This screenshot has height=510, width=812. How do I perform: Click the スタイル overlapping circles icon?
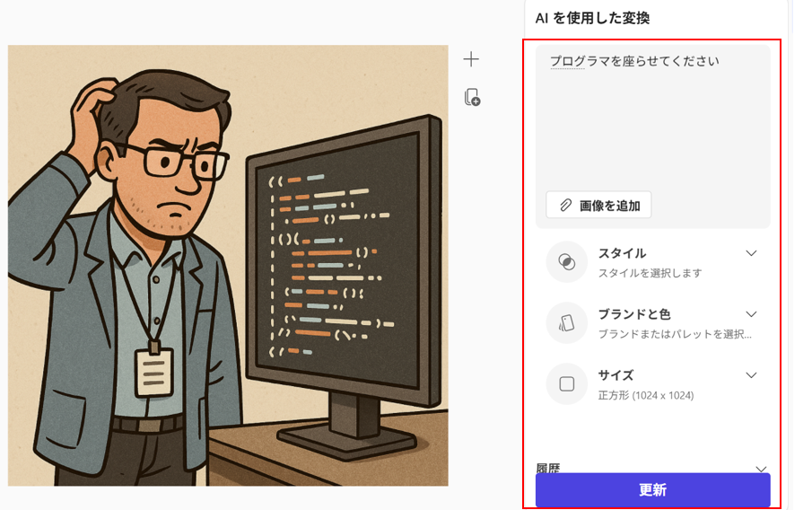pyautogui.click(x=566, y=262)
